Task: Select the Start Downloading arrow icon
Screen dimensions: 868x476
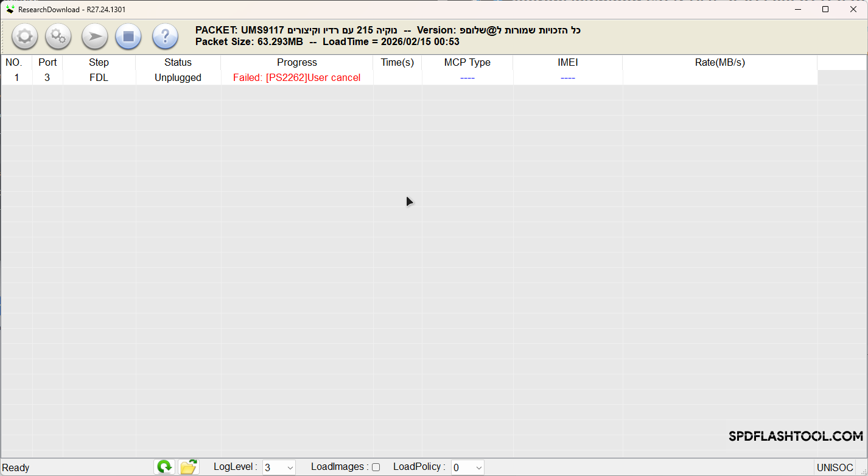Action: coord(94,37)
